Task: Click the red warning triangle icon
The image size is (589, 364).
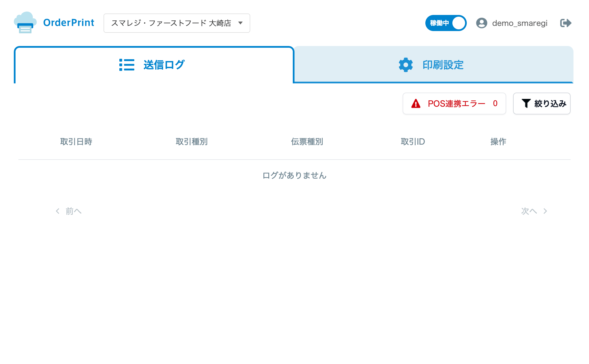Action: [416, 104]
